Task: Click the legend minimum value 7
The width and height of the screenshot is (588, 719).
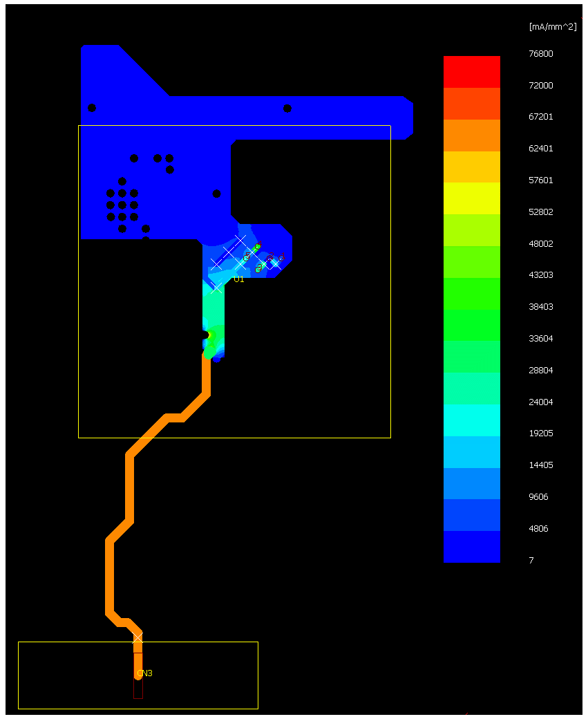Action: tap(531, 561)
